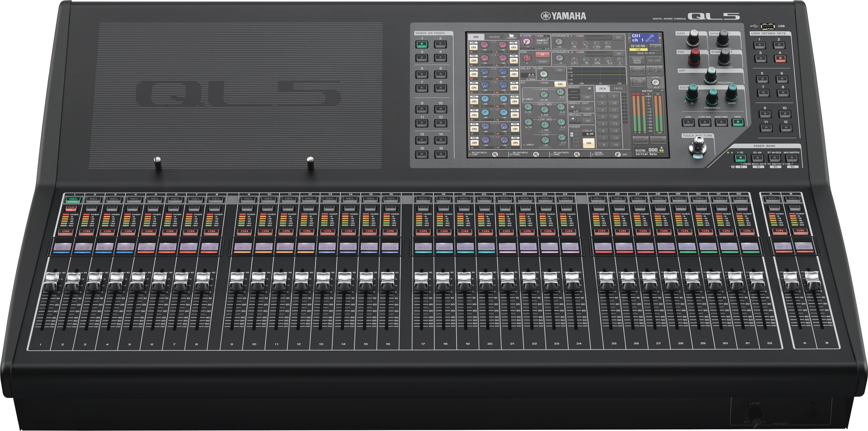868x431 pixels.
Task: Click the on-screen FADER level slider
Action: [x=572, y=134]
